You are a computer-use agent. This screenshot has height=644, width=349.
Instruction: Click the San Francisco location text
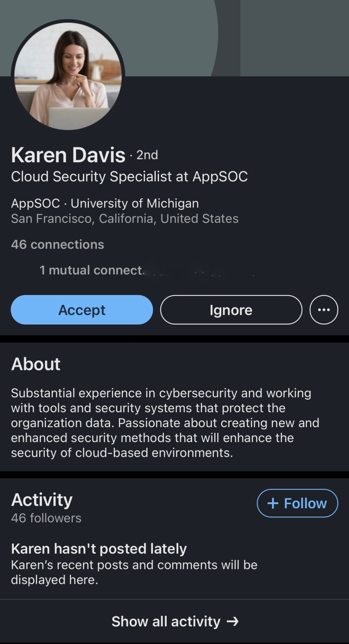click(x=125, y=219)
